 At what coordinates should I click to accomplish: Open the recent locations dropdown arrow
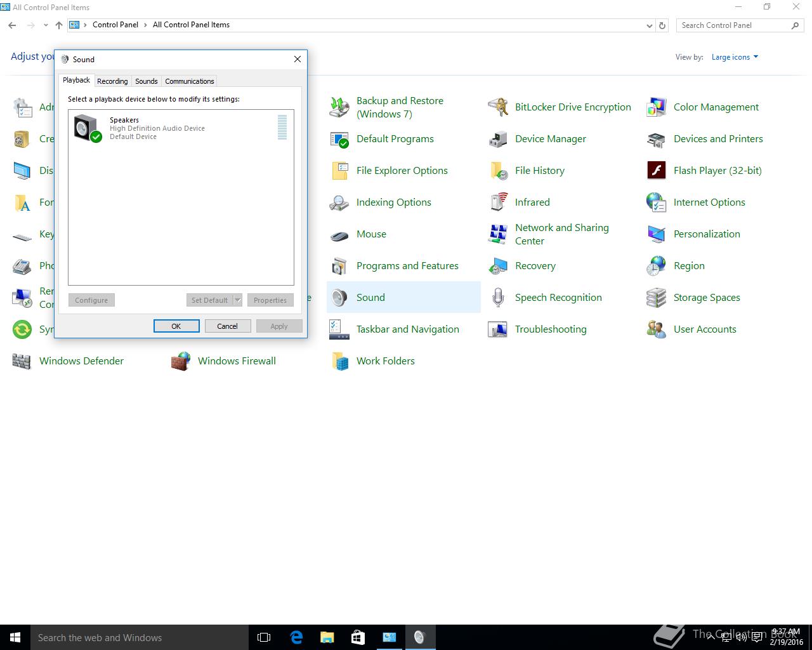pyautogui.click(x=46, y=25)
